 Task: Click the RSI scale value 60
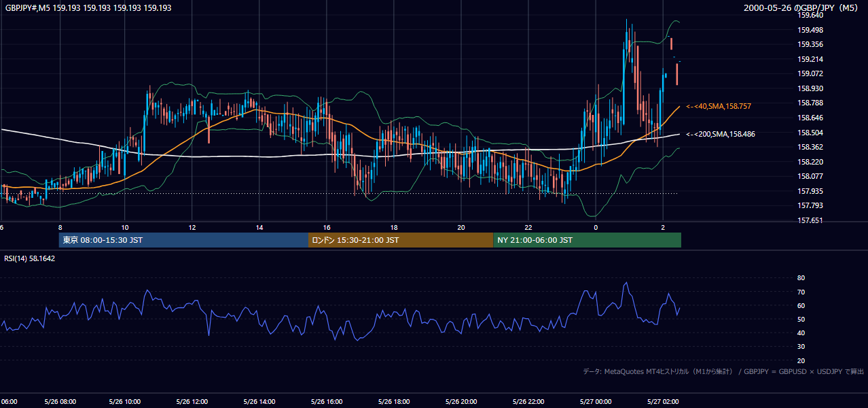[x=801, y=305]
